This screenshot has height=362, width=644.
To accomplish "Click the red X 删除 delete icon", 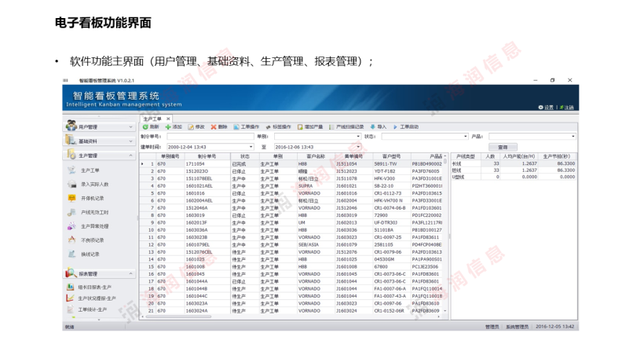I will 214,127.
